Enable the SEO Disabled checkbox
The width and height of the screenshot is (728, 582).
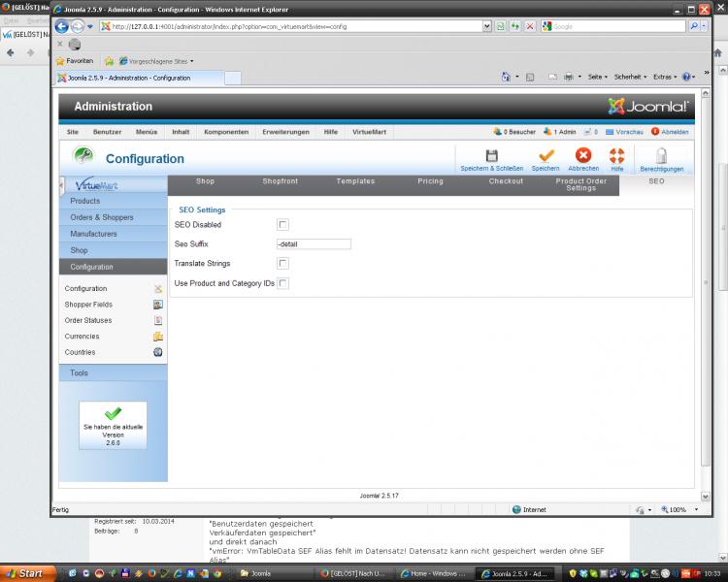[x=283, y=225]
